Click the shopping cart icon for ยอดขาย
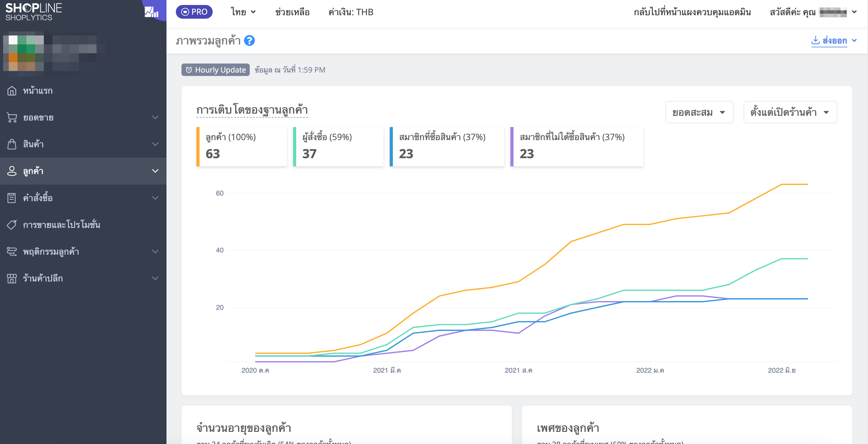The image size is (868, 444). tap(12, 117)
